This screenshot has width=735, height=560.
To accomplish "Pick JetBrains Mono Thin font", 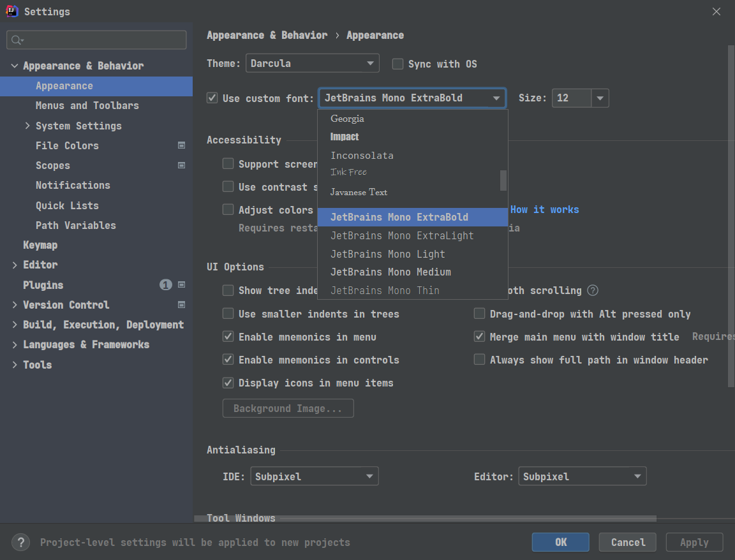I will pos(413,291).
